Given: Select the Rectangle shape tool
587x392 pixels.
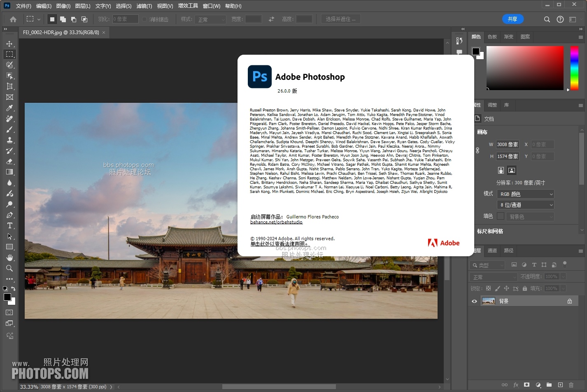Looking at the screenshot, I should [9, 247].
